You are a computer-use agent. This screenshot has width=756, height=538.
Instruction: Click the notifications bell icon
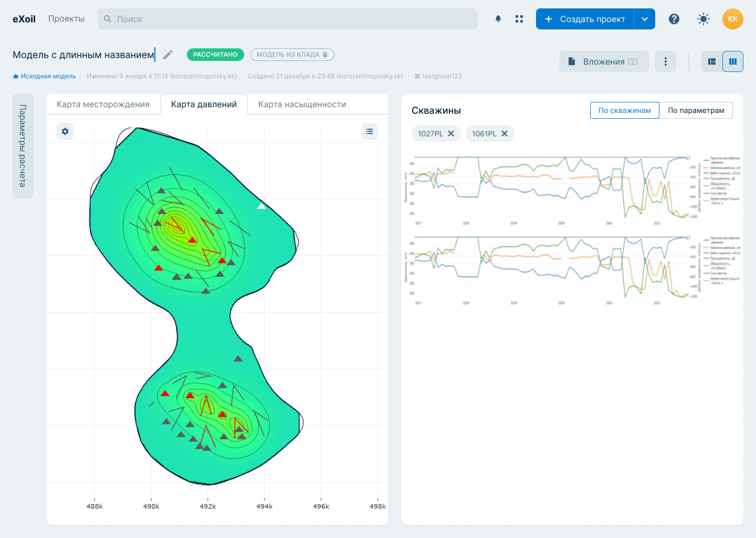(498, 19)
